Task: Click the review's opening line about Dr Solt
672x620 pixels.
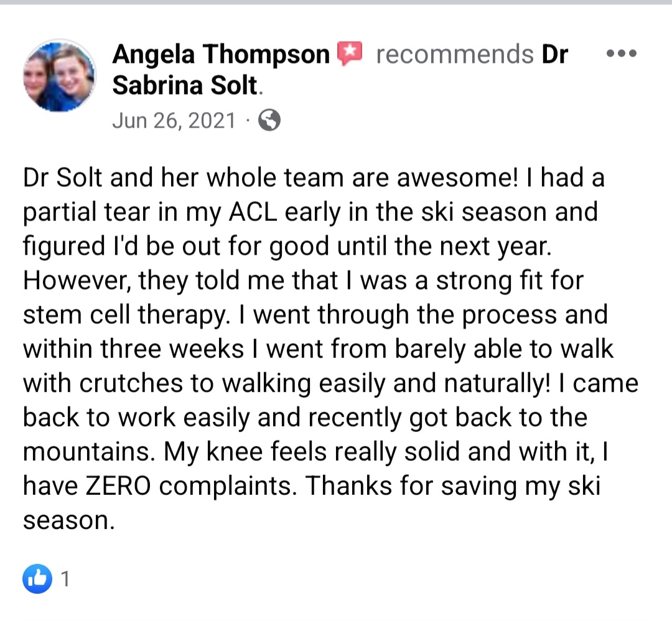Action: (x=314, y=177)
